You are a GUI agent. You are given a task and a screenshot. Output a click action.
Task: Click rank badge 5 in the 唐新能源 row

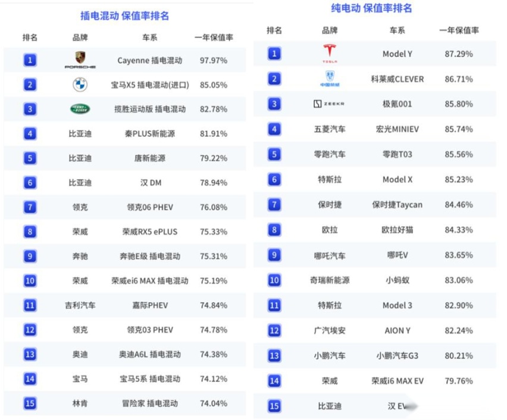[30, 158]
